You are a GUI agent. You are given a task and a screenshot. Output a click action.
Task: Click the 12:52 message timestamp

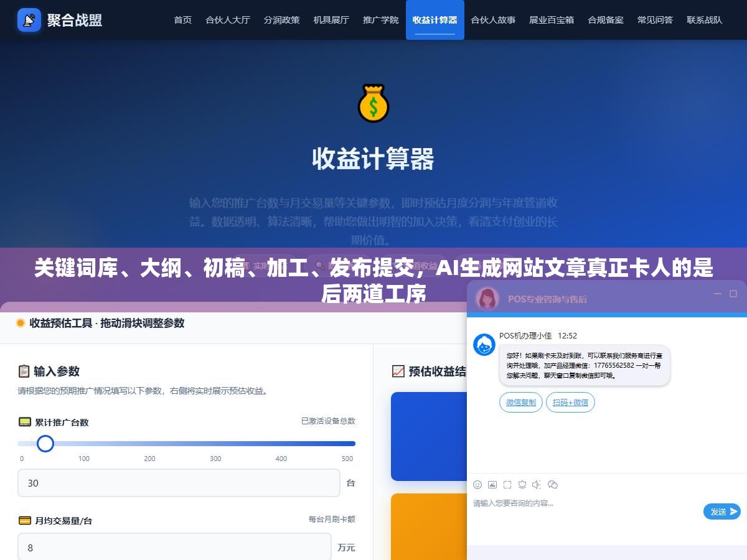point(567,335)
